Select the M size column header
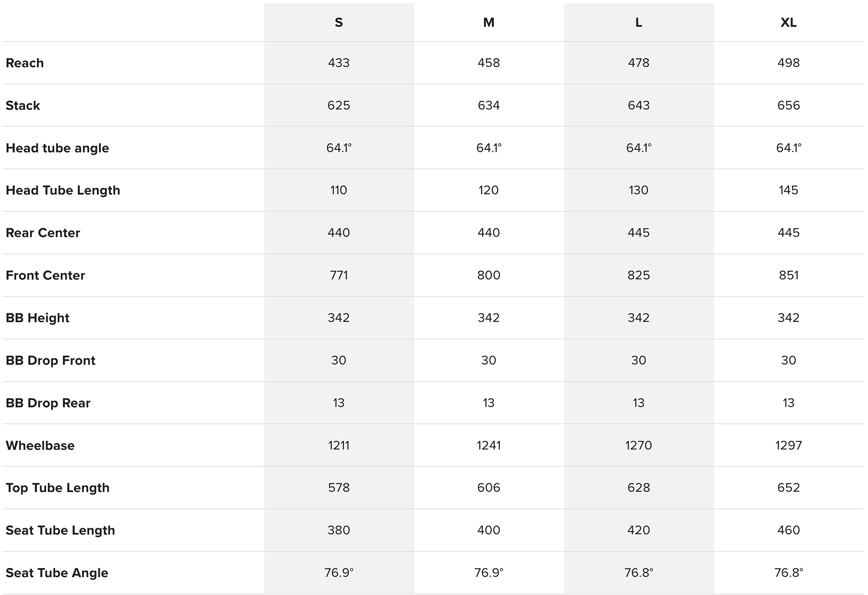This screenshot has width=868, height=595. (489, 23)
